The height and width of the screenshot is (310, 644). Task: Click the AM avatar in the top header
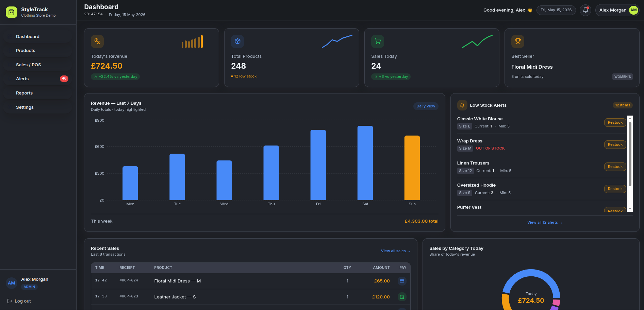pos(633,10)
